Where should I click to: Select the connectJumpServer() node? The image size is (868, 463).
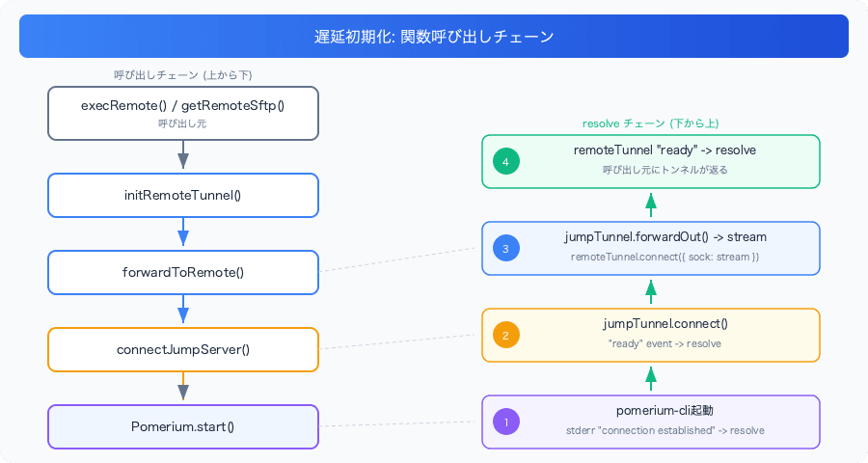point(183,349)
